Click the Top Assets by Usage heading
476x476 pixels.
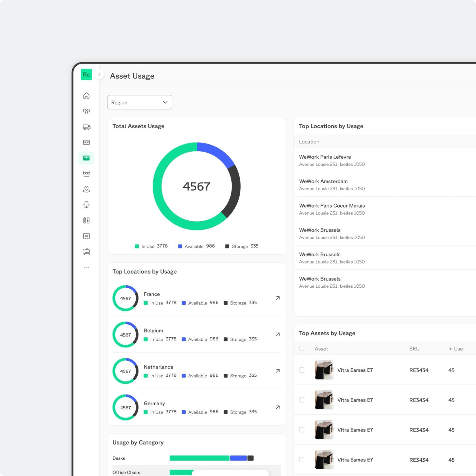(327, 333)
